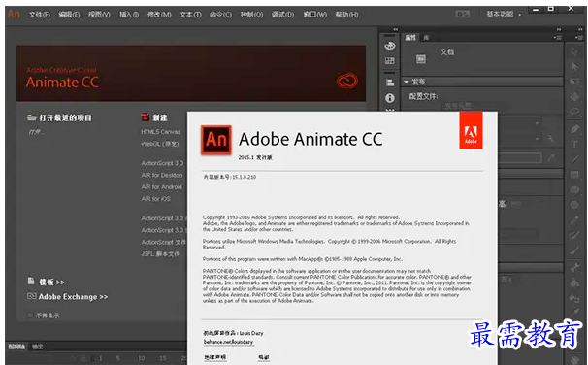
Task: Open the Align panel icon
Action: (390, 83)
